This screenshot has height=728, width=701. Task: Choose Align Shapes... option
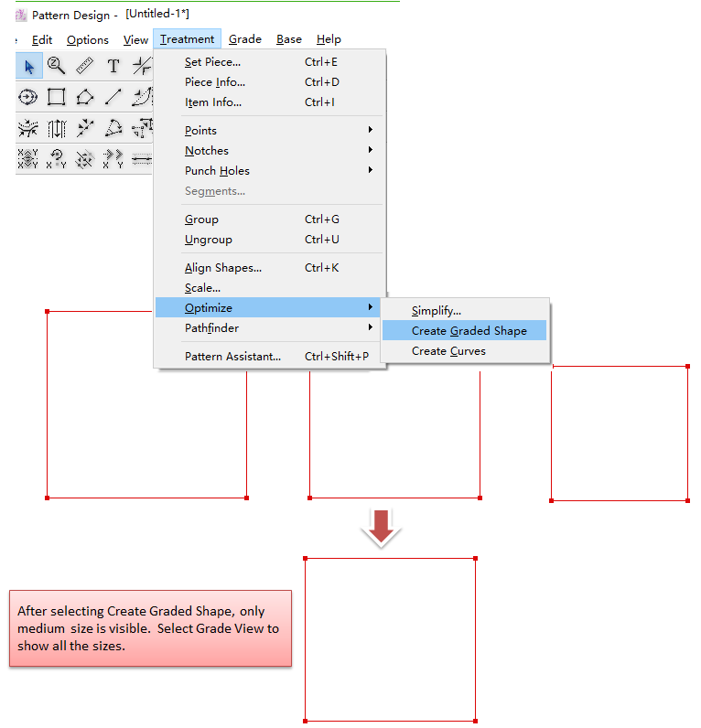[x=223, y=268]
